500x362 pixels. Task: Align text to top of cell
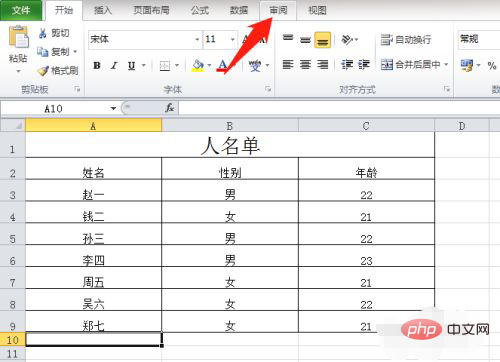point(288,39)
